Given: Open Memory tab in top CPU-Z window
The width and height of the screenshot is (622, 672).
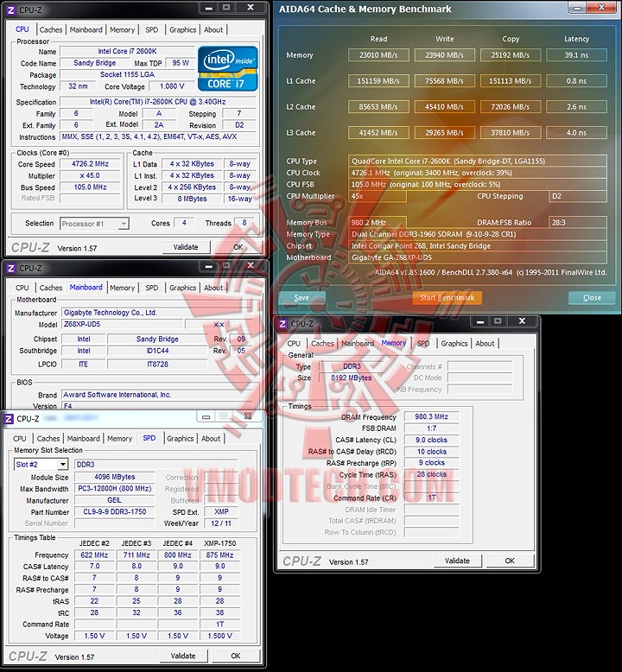Looking at the screenshot, I should tap(122, 30).
